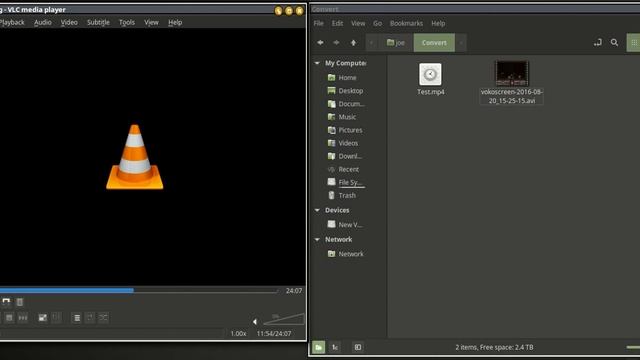This screenshot has height=360, width=640.
Task: Click the stop button in VLC
Action: pyautogui.click(x=9, y=318)
